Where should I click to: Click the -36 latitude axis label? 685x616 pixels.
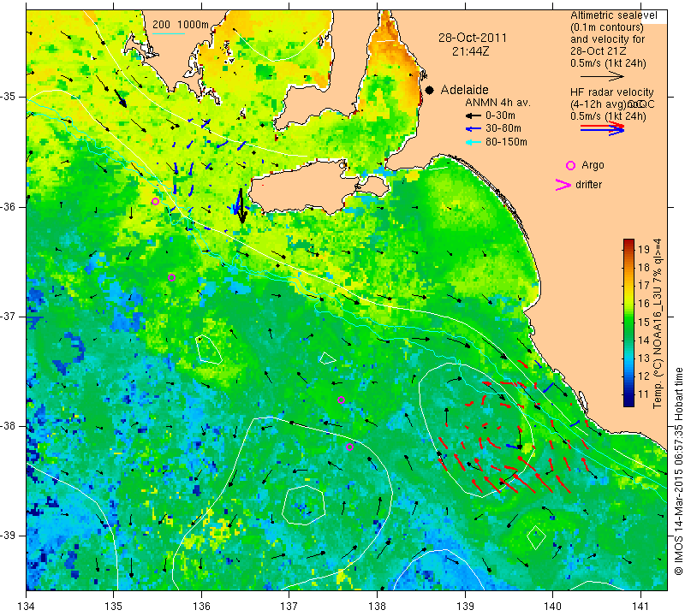(9, 206)
